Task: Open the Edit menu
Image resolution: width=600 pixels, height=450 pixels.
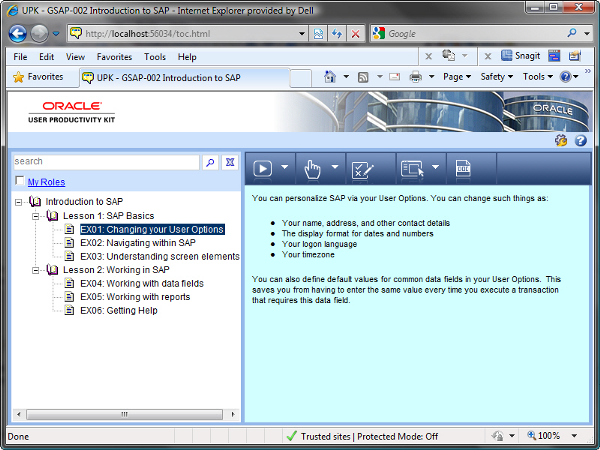Action: click(46, 57)
